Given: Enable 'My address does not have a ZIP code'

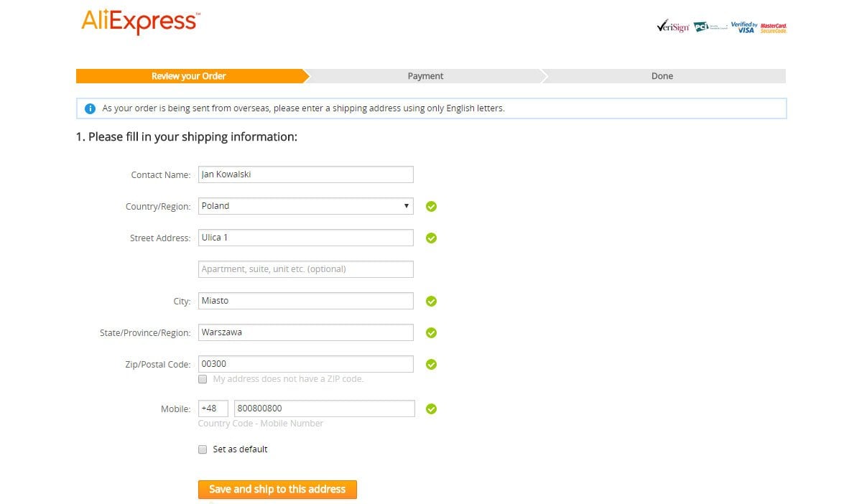Looking at the screenshot, I should (203, 379).
